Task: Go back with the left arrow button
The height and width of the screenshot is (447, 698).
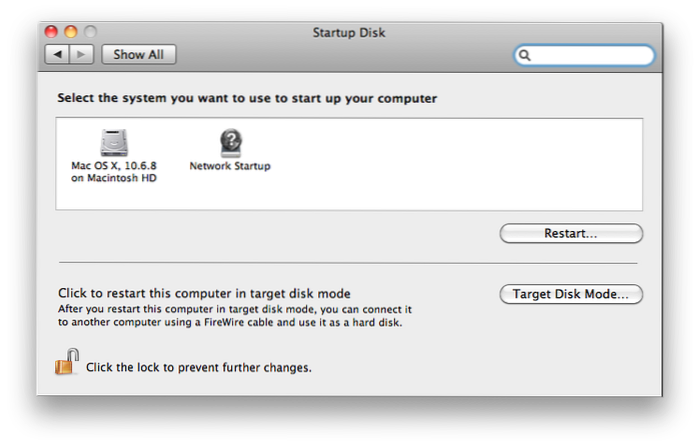Action: click(x=58, y=54)
